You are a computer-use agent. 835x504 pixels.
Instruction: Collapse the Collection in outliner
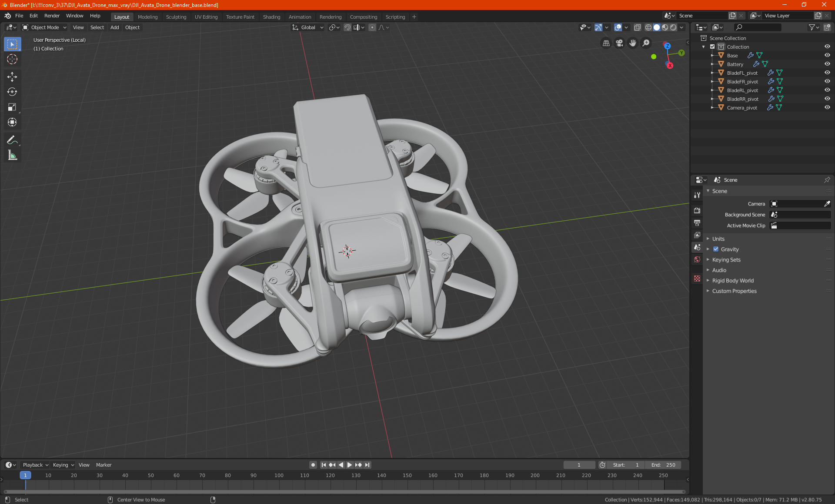(x=704, y=47)
